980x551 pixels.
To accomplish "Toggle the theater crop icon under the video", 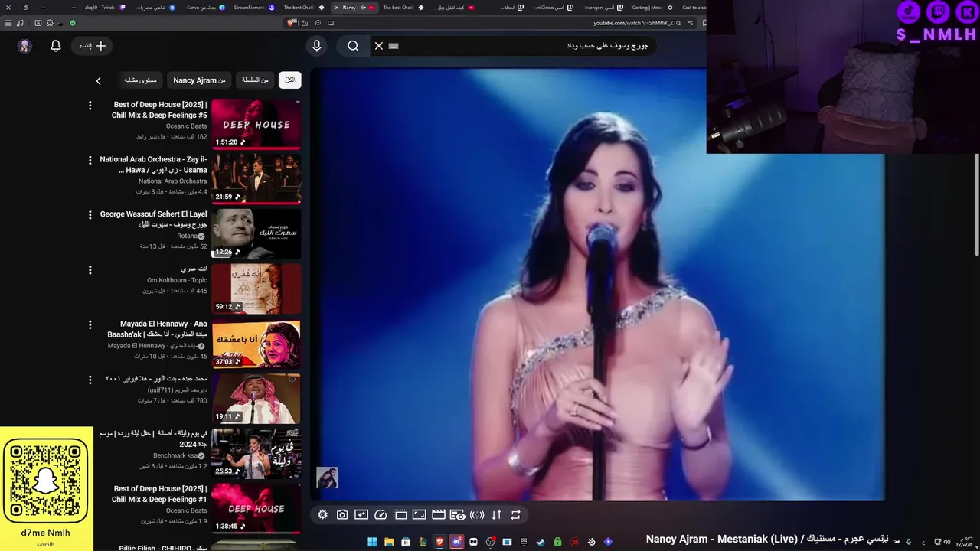I will click(x=400, y=515).
